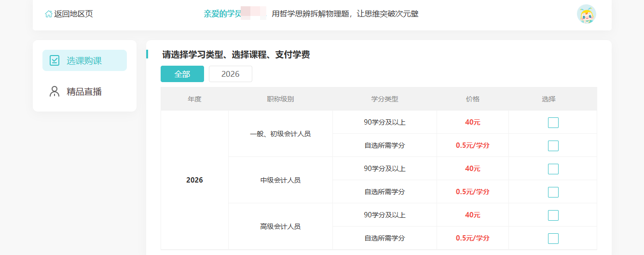Screen dimensions: 644x255
Task: Check 高级会计人员 90学分及以上 checkbox
Action: tap(553, 215)
